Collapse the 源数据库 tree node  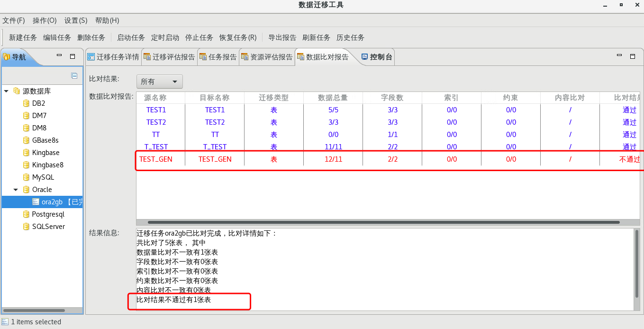pyautogui.click(x=6, y=91)
